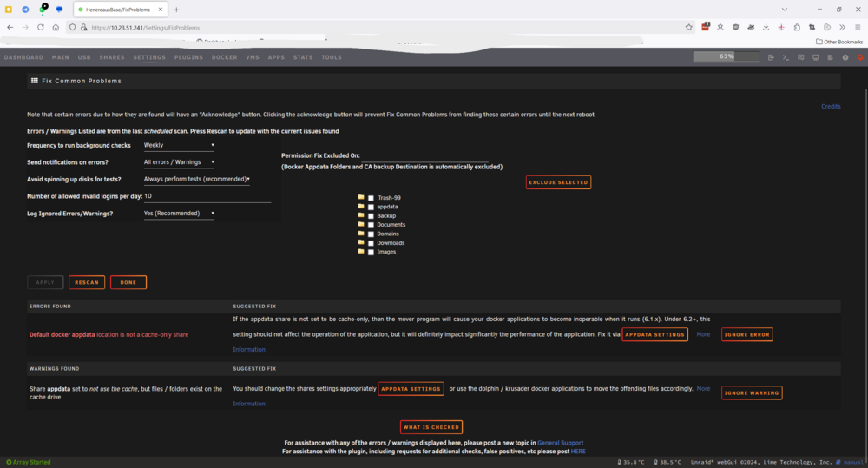Switch to the Docker tab
The image size is (868, 468).
click(x=224, y=57)
